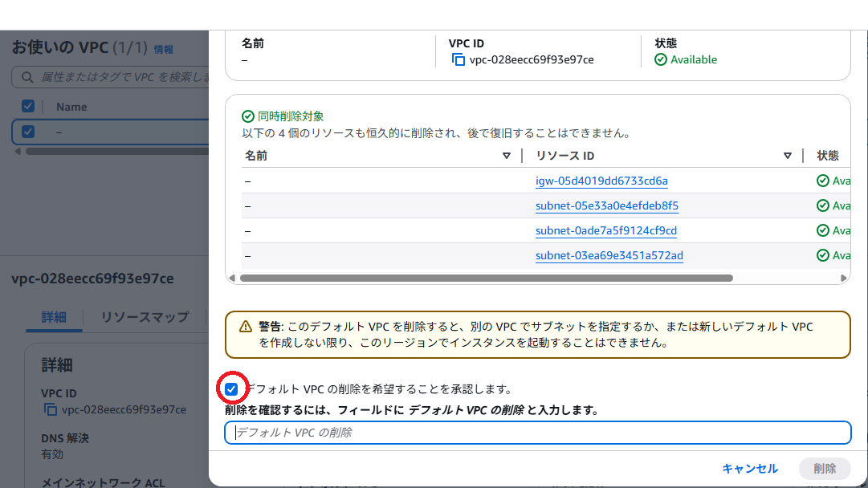The image size is (868, 488).
Task: Click the メインネットワーク ACL label
Action: [103, 482]
